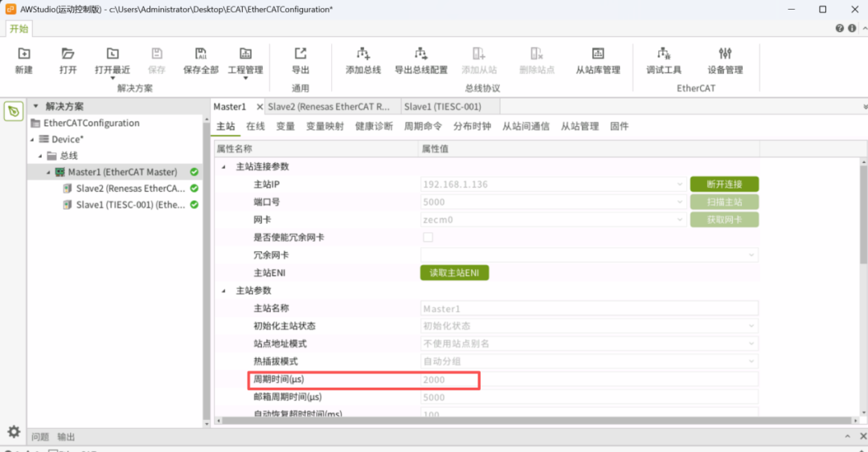Open the 初始化主站状态 dropdown
Screen dimensions: 868x452
click(x=751, y=326)
